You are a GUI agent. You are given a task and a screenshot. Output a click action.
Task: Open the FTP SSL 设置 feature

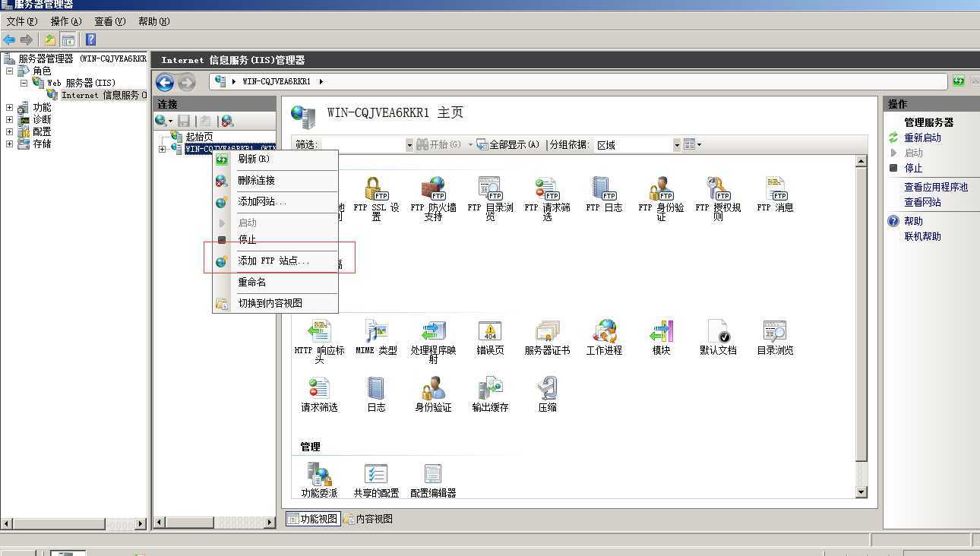pyautogui.click(x=376, y=197)
